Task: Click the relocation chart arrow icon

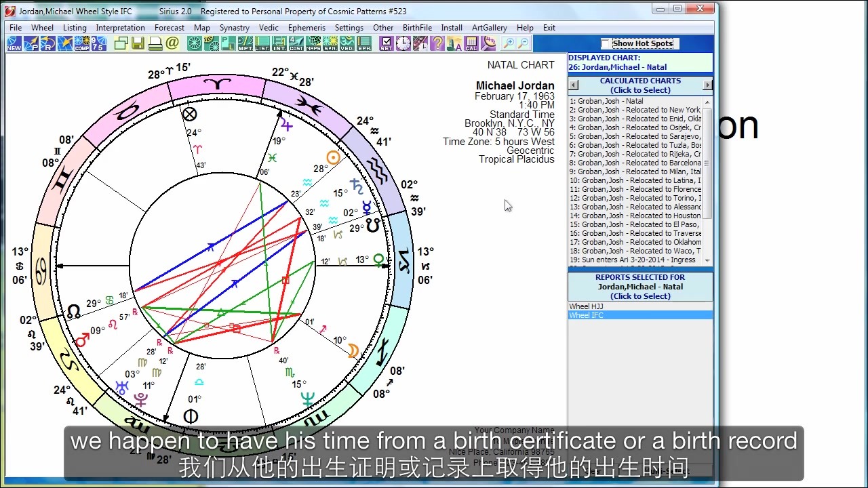Action: (65, 43)
